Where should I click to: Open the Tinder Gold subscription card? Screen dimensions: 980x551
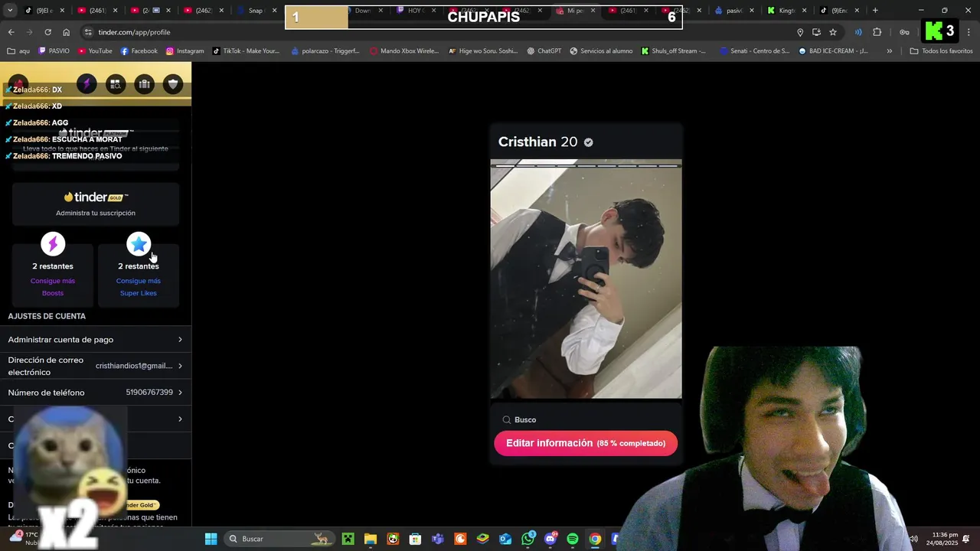(x=96, y=204)
